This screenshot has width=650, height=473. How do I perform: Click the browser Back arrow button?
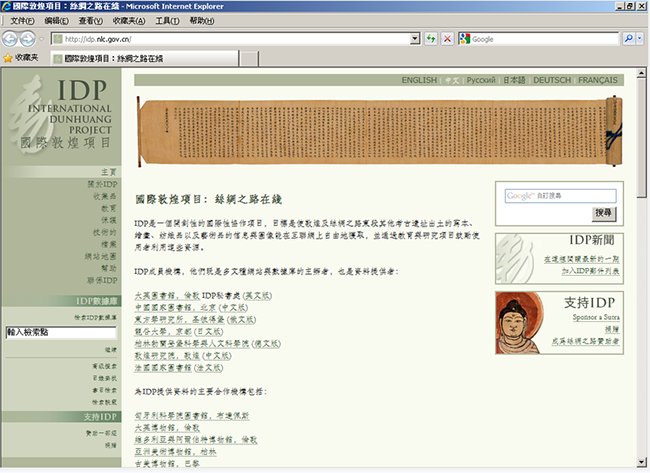pyautogui.click(x=12, y=39)
